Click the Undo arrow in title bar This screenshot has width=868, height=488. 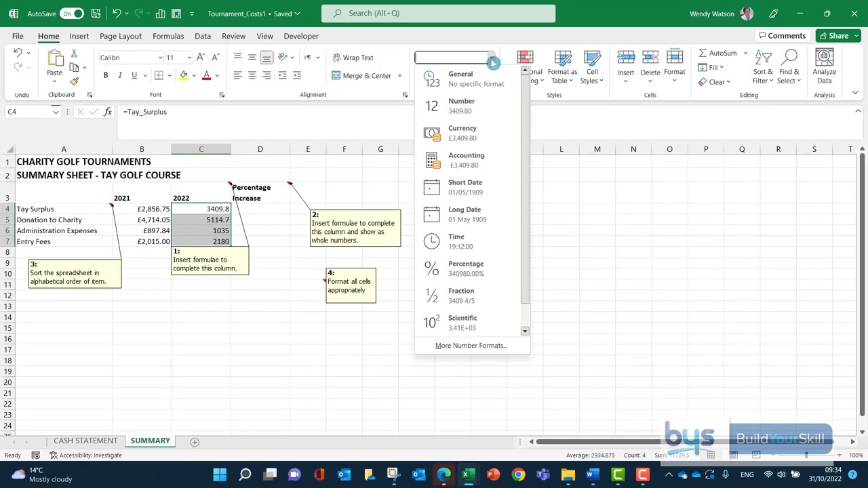click(117, 14)
